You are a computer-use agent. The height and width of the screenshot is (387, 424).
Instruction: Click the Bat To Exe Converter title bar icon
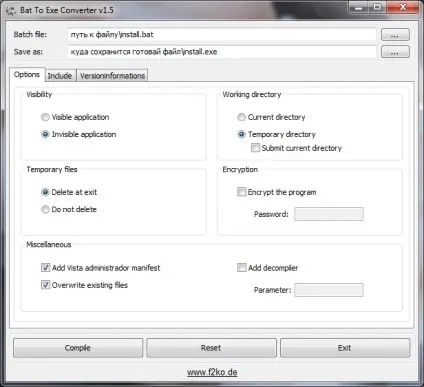pyautogui.click(x=11, y=11)
